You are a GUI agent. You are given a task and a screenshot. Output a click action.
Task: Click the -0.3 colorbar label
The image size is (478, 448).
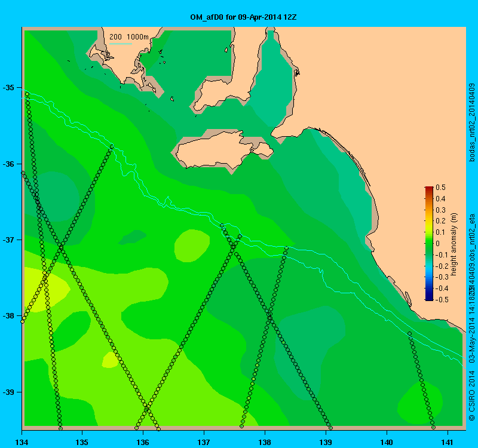point(441,277)
